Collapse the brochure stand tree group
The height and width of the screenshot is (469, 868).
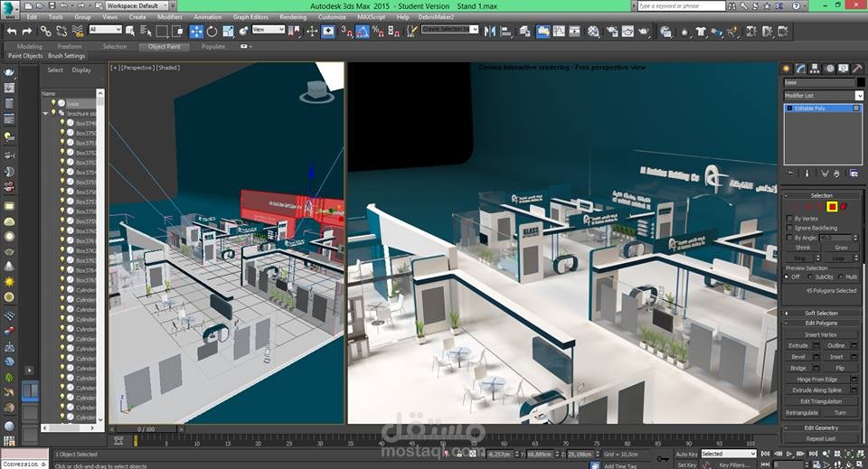[x=46, y=114]
